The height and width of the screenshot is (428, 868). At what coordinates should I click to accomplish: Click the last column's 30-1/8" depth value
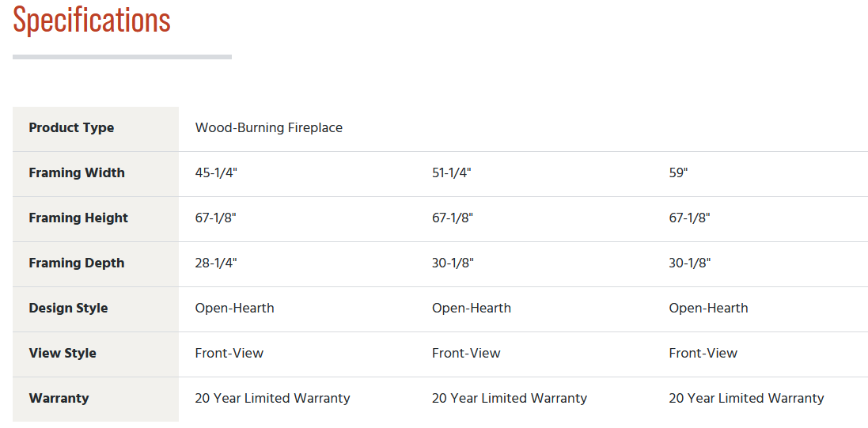(x=690, y=263)
